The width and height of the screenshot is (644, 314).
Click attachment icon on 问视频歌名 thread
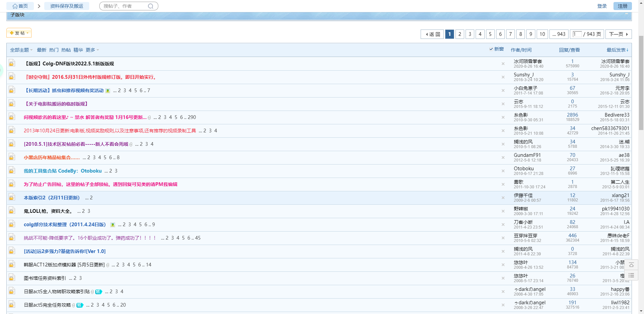pos(149,118)
